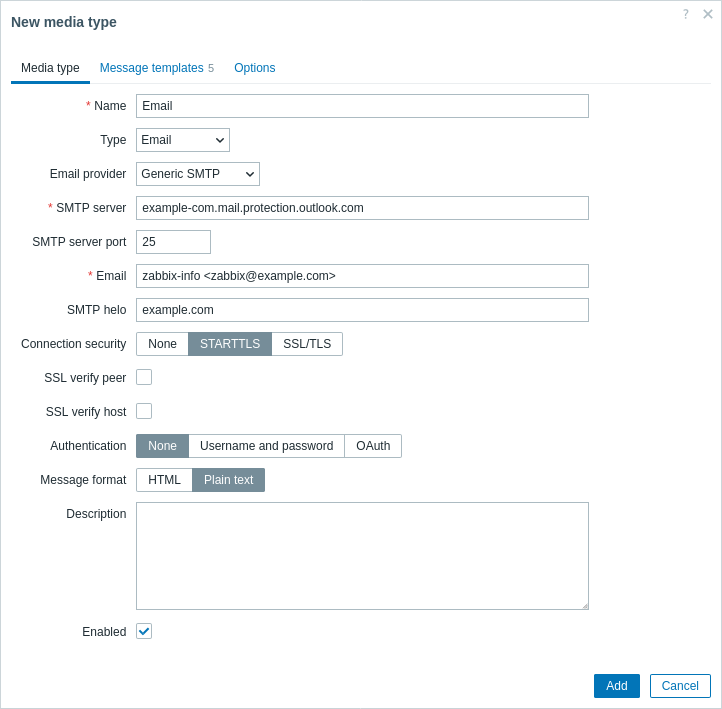Set connection security to None
722x709 pixels.
coord(163,344)
